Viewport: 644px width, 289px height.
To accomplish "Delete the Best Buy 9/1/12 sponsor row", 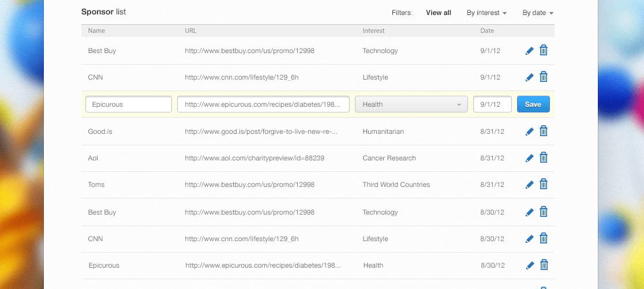I will pyautogui.click(x=544, y=50).
